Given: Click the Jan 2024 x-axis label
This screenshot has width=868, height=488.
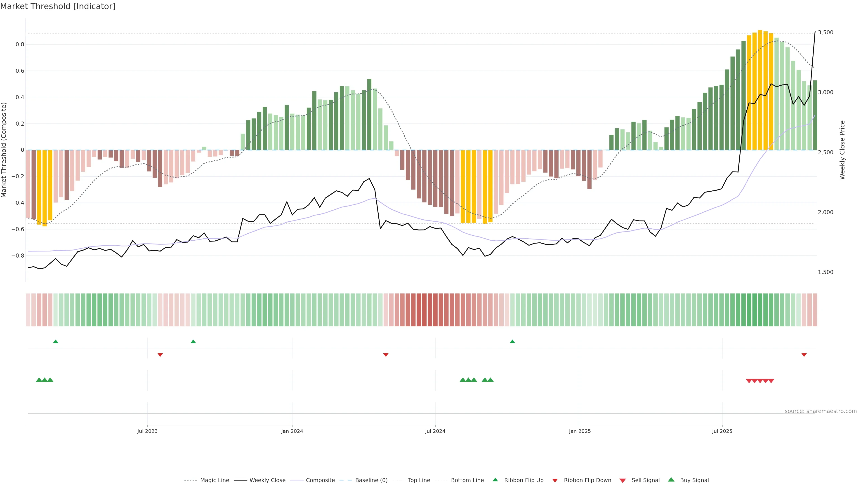Looking at the screenshot, I should pyautogui.click(x=292, y=431).
